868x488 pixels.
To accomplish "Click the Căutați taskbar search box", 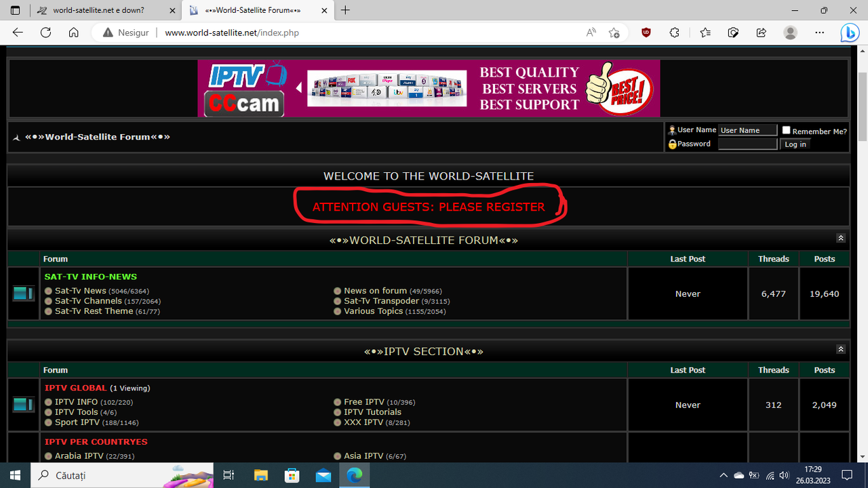I will [x=122, y=475].
